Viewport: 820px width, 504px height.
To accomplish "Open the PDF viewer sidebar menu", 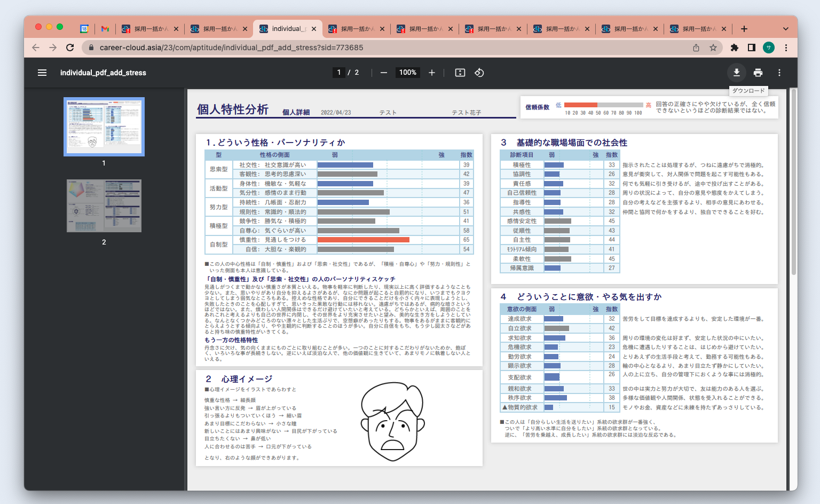I will 42,72.
